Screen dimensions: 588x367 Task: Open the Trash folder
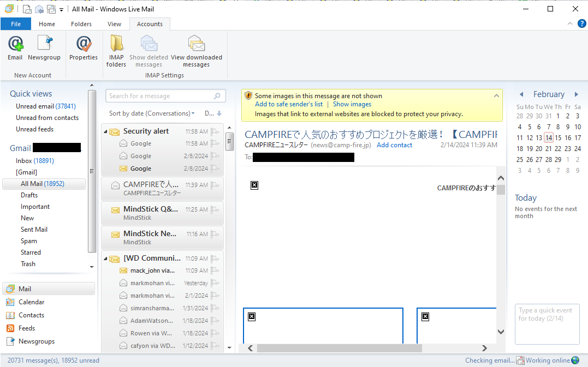(x=28, y=264)
